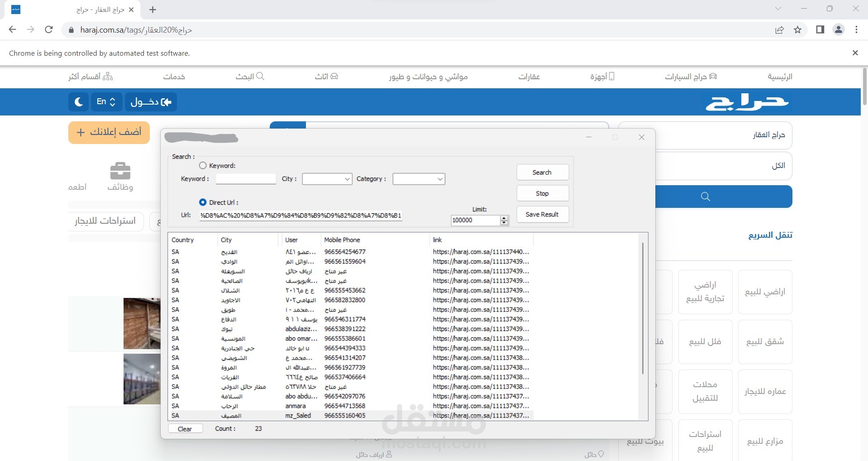Sort by Country column header
Screen dimensions: 868x461
[x=192, y=240]
